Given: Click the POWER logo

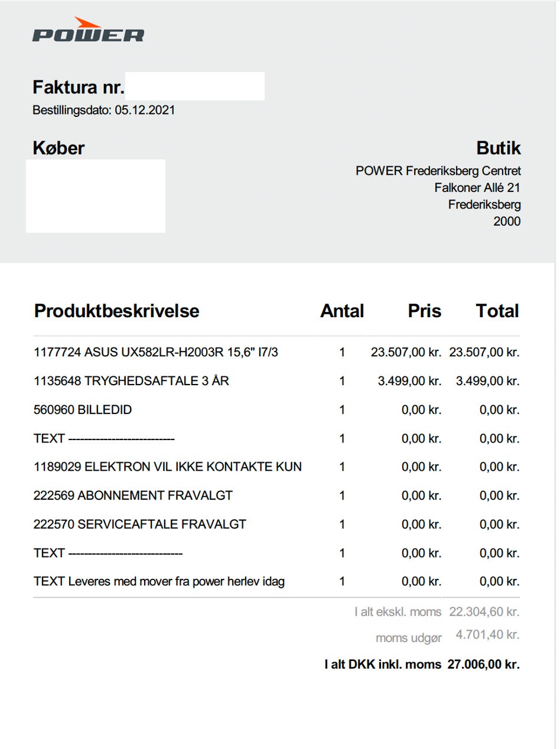Looking at the screenshot, I should click(88, 31).
